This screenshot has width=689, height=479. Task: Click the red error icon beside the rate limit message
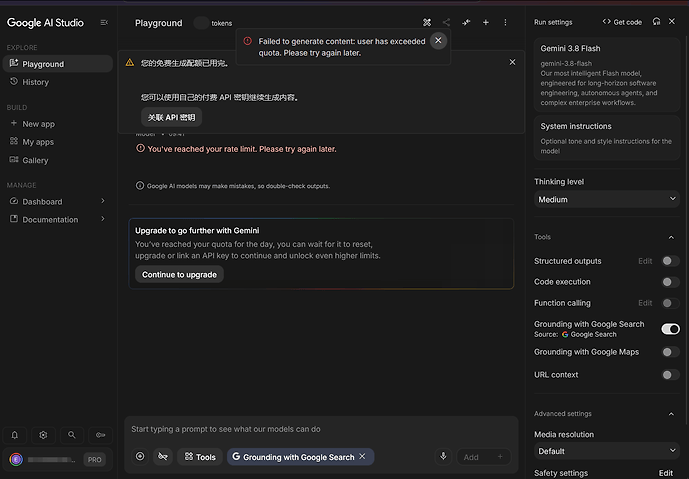point(140,149)
